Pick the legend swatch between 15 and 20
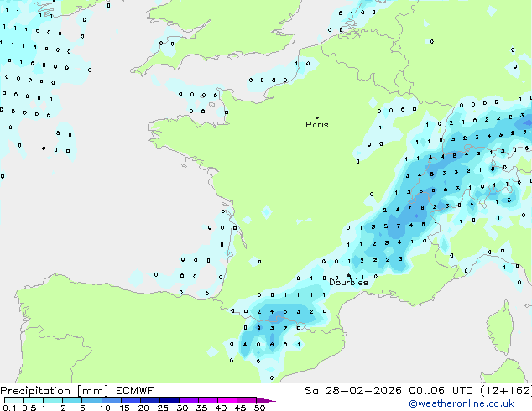This screenshot has height=411, width=532. 131,400
